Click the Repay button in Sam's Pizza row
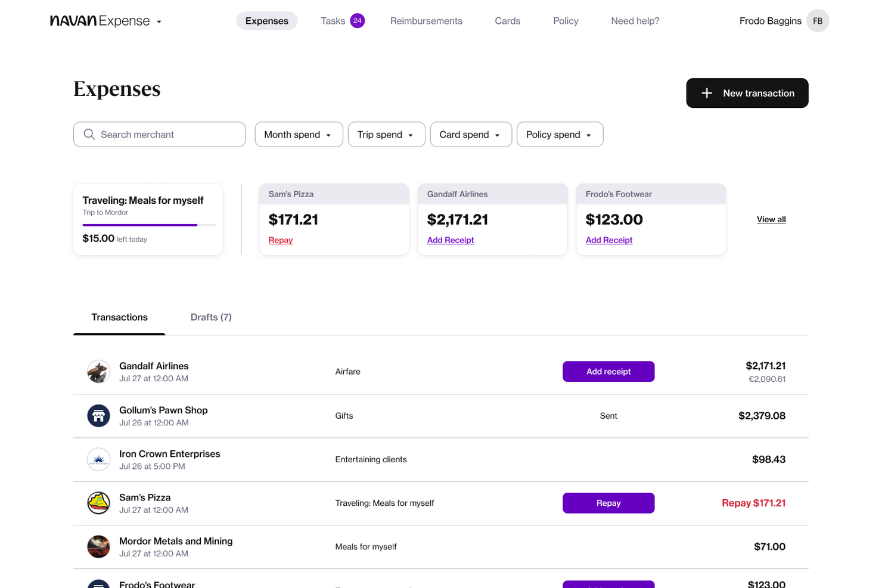The height and width of the screenshot is (588, 882). point(608,503)
